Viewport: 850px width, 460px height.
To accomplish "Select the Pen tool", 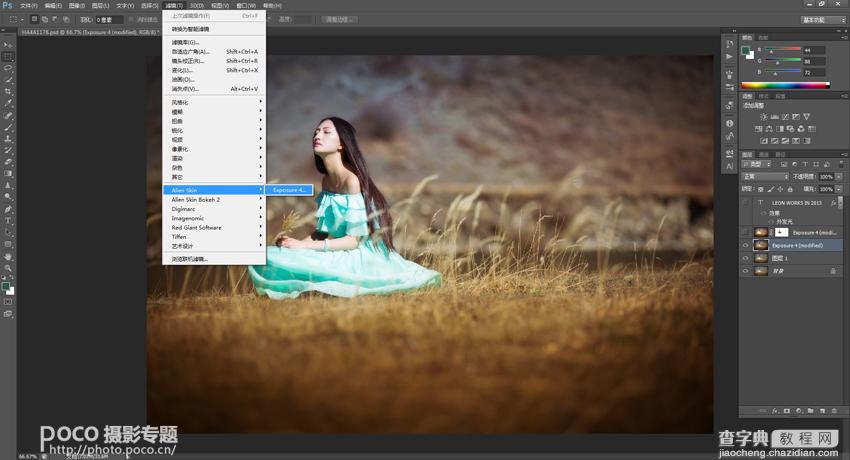I will click(x=8, y=209).
